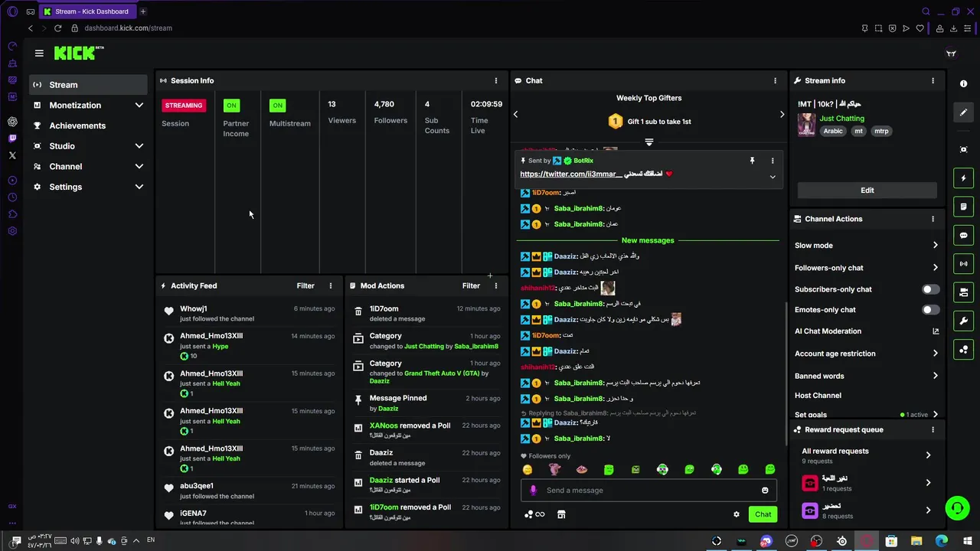Open Mod Actions options menu
The height and width of the screenshot is (551, 980).
[x=496, y=285]
